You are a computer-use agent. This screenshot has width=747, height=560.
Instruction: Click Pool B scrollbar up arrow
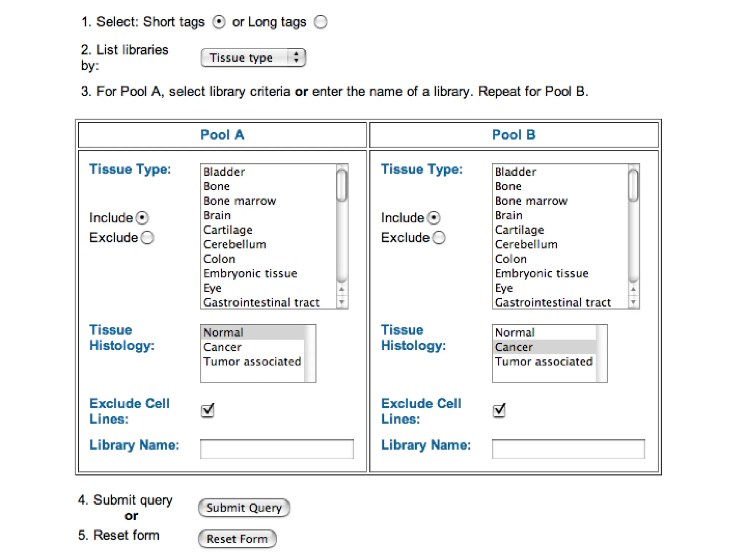(633, 289)
